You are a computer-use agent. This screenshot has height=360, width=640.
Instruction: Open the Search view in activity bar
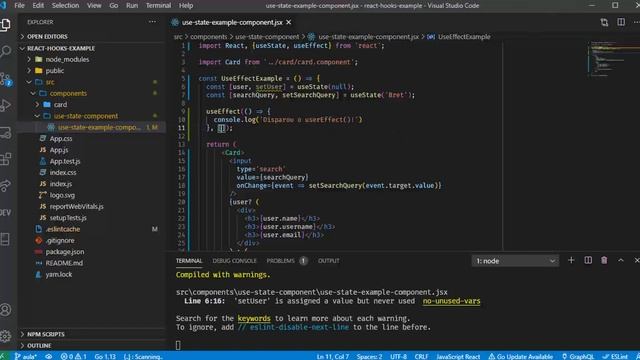(6, 51)
